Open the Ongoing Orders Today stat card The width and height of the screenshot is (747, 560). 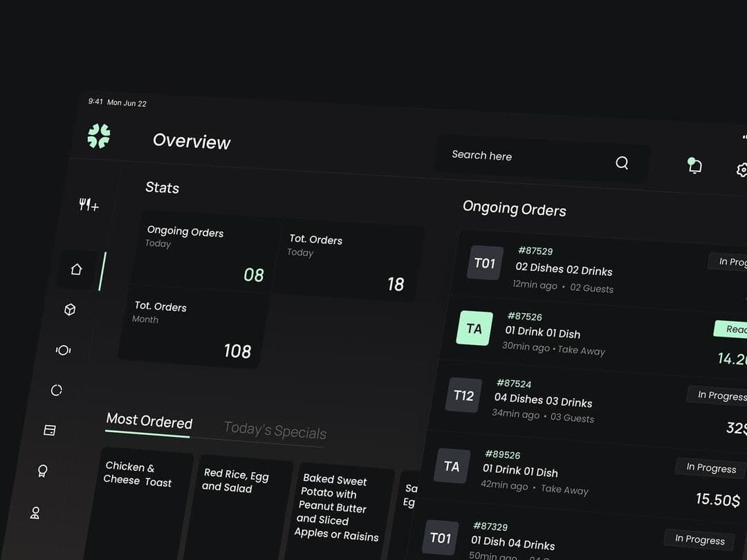(204, 252)
